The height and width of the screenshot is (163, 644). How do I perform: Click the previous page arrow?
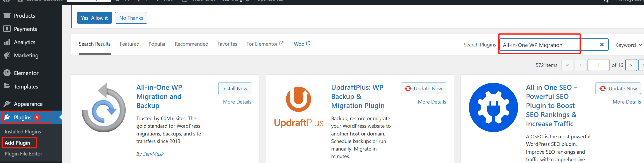(x=580, y=65)
